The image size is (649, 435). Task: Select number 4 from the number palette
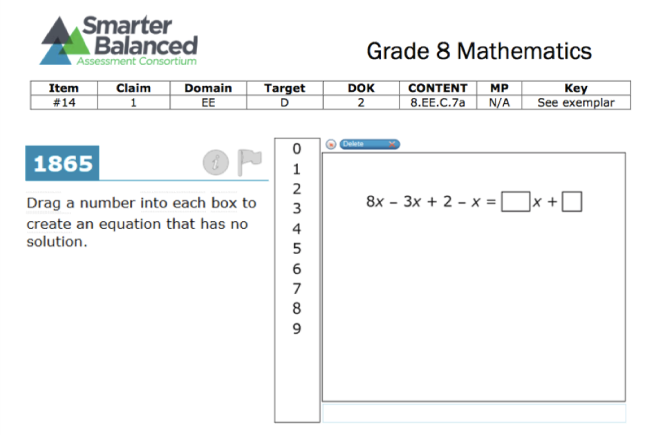(x=297, y=228)
